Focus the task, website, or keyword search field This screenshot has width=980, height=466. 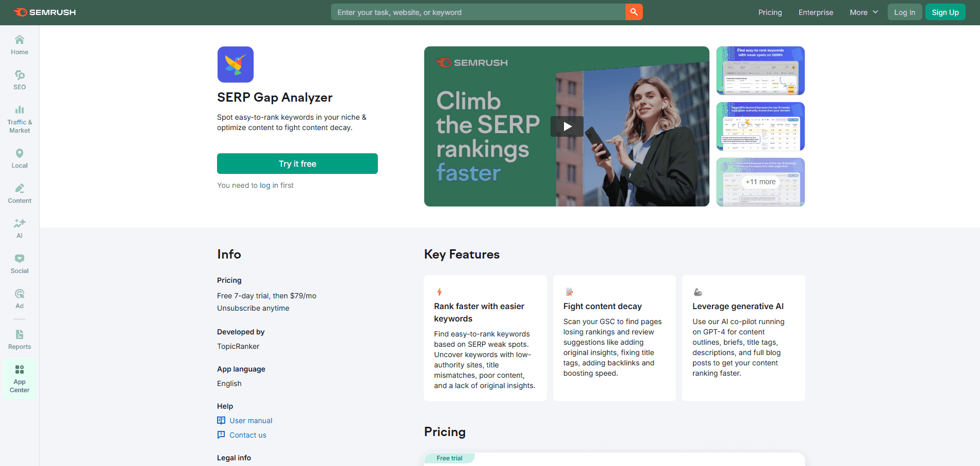coord(478,12)
